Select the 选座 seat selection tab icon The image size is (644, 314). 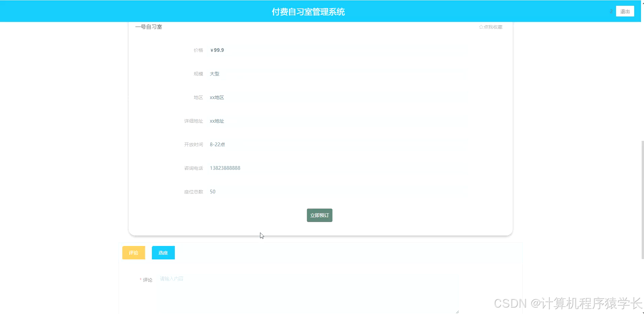163,253
